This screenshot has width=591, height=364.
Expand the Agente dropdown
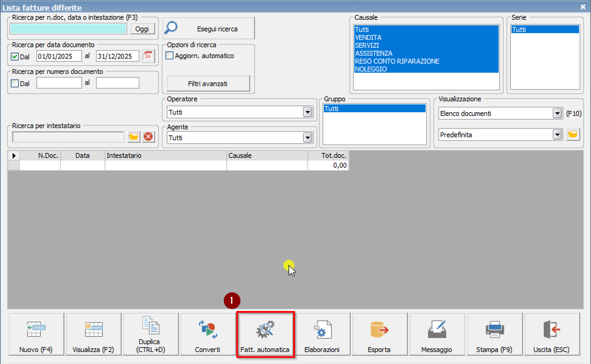coord(307,137)
